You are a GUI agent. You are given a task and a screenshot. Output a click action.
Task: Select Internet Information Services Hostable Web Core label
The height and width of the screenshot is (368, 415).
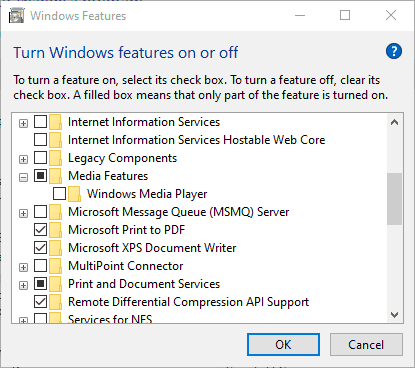[x=197, y=140]
